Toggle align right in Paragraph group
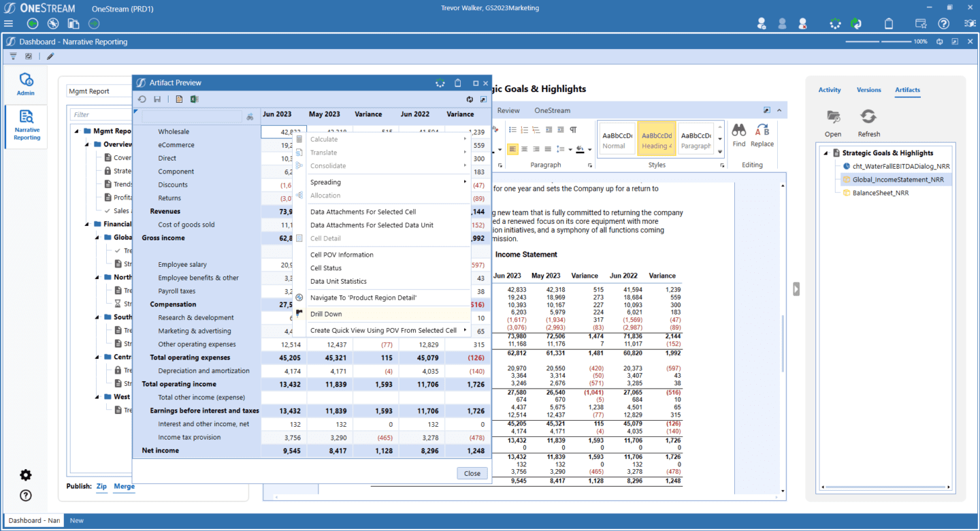Image resolution: width=980 pixels, height=531 pixels. (x=536, y=149)
